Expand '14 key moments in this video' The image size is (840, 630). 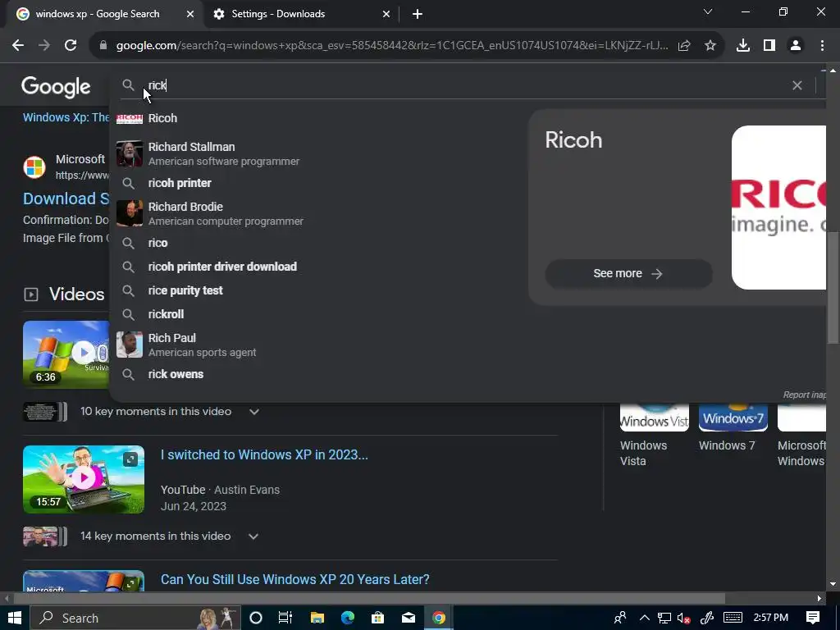(x=253, y=536)
